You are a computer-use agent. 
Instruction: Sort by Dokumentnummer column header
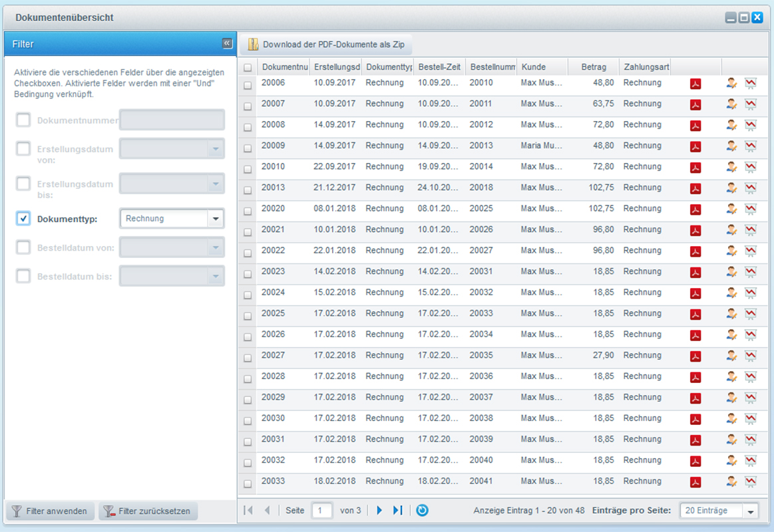(x=283, y=66)
